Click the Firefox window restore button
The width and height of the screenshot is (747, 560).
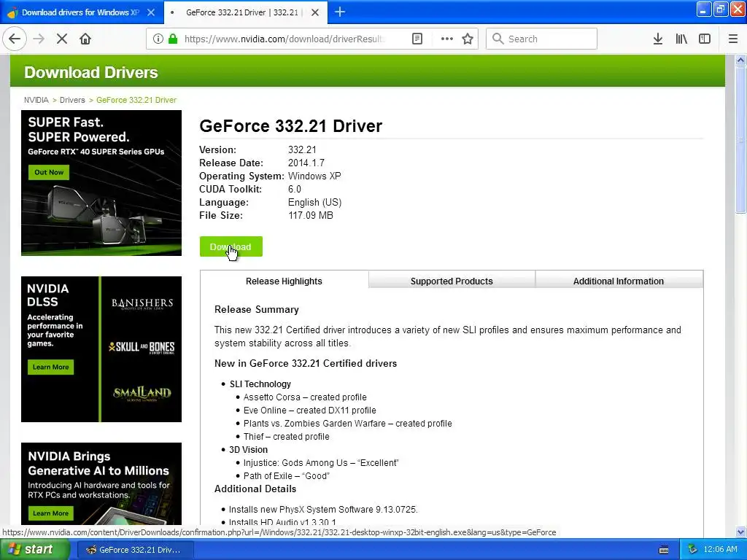[x=720, y=9]
